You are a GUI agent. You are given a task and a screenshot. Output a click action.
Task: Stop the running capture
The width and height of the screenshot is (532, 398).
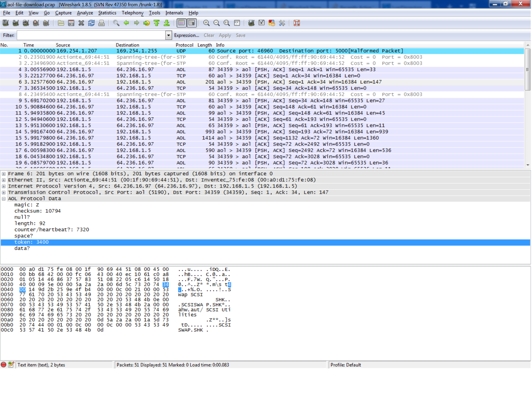(36, 23)
